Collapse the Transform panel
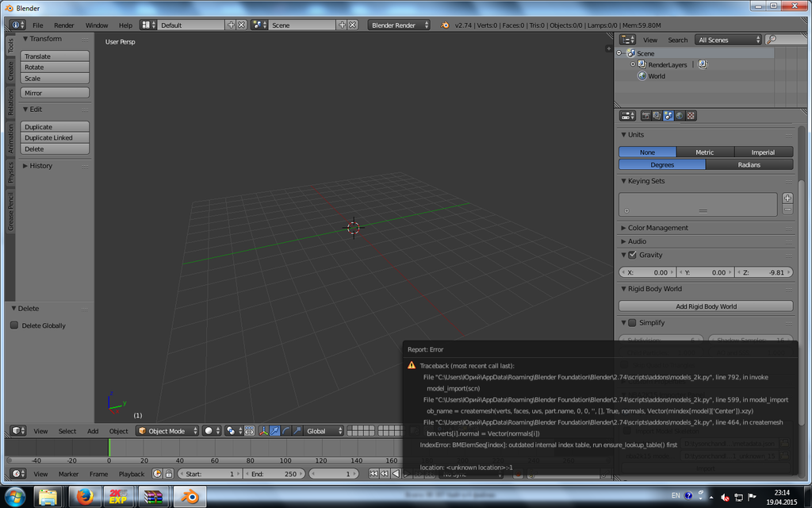812x508 pixels. 45,38
